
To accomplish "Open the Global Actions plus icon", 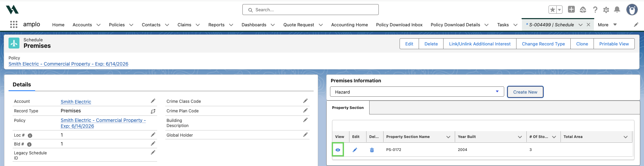I will pyautogui.click(x=571, y=10).
